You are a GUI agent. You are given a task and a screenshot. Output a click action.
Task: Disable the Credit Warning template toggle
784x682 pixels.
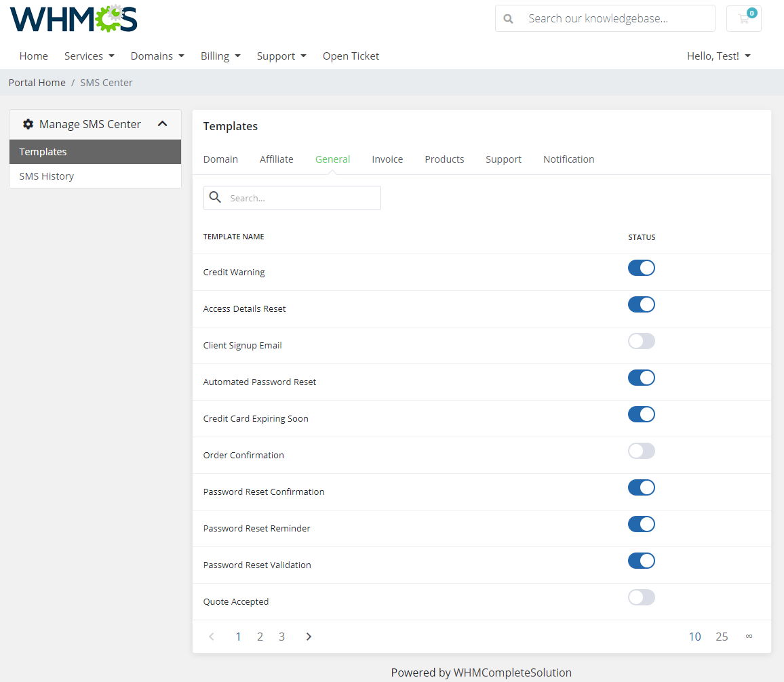click(x=641, y=268)
